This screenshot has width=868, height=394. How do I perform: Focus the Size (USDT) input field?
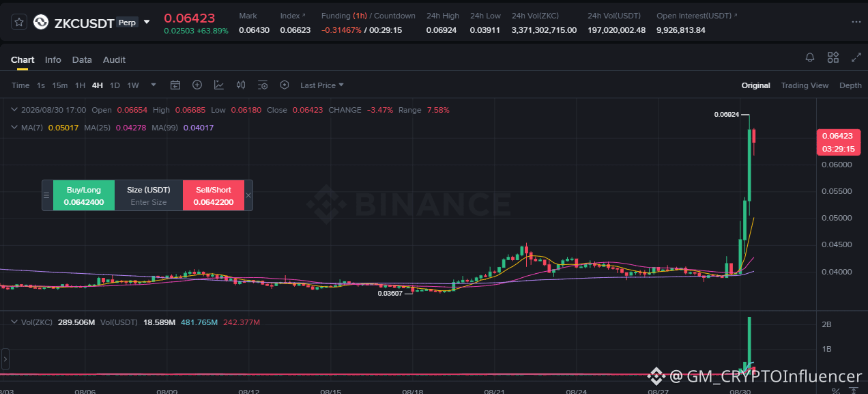pos(149,202)
